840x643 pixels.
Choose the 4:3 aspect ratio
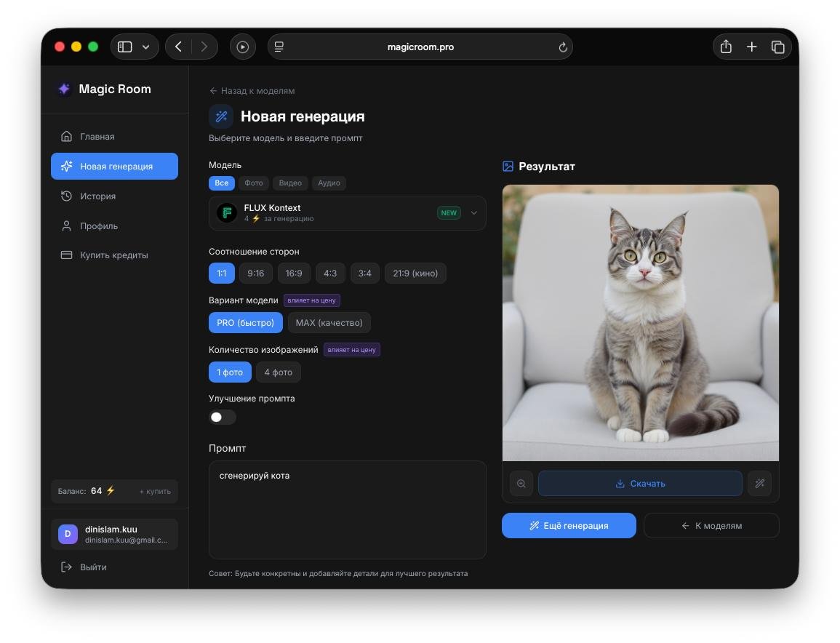pyautogui.click(x=330, y=273)
